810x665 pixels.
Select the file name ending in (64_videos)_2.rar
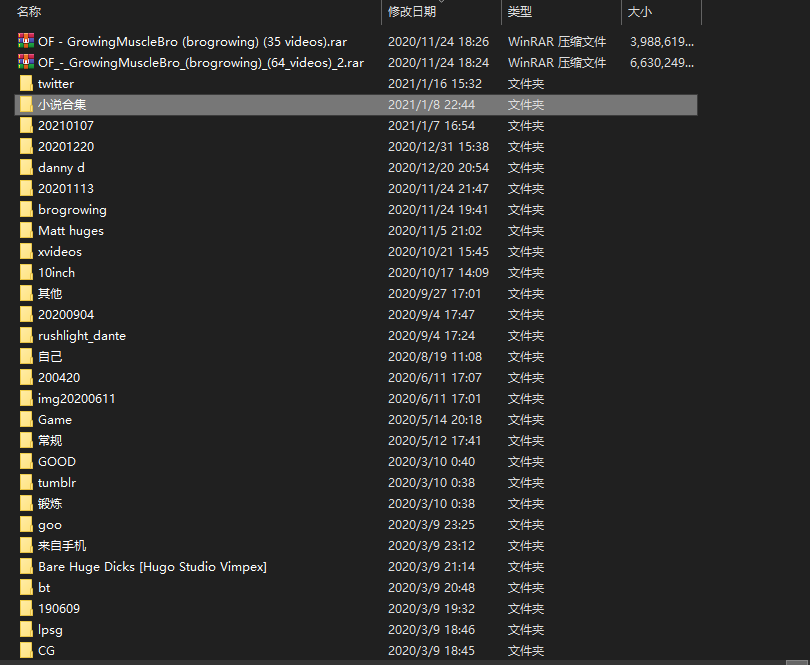(201, 63)
